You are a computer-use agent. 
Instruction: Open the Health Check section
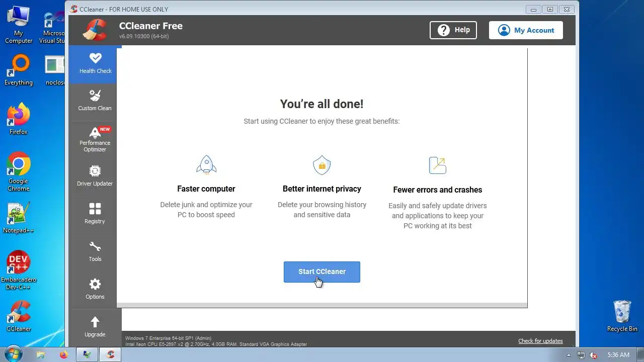95,64
